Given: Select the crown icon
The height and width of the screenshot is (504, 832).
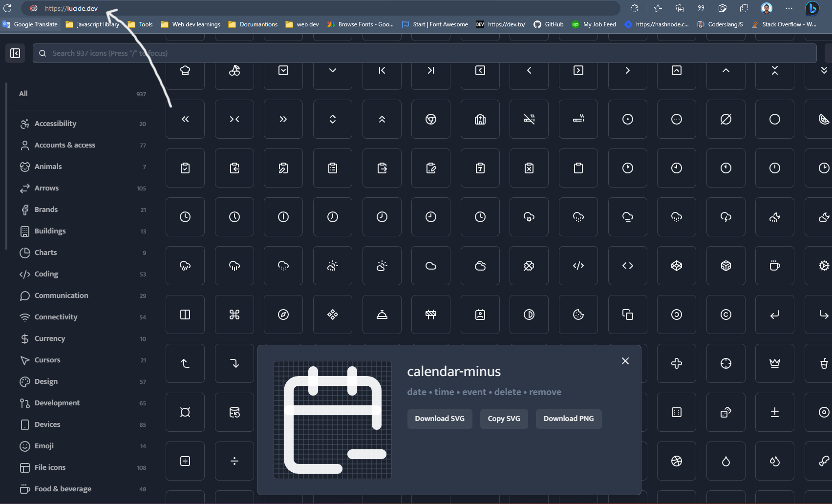Looking at the screenshot, I should pos(774,363).
